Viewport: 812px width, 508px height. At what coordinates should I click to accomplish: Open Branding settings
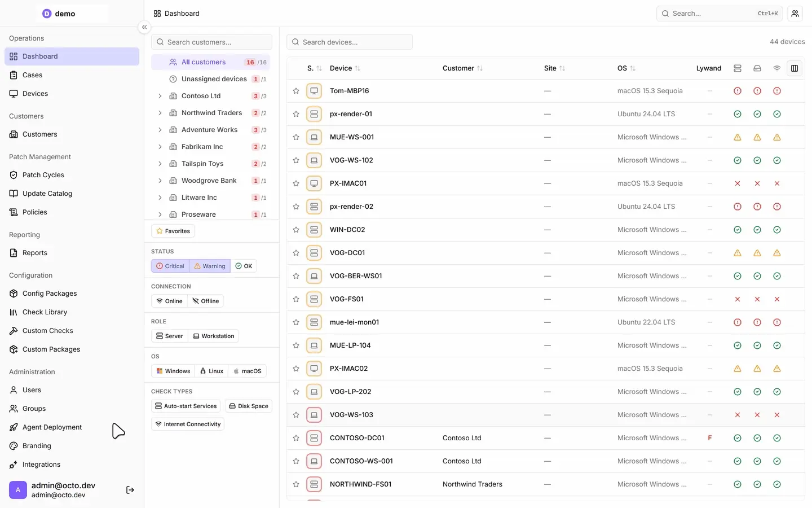point(72,446)
